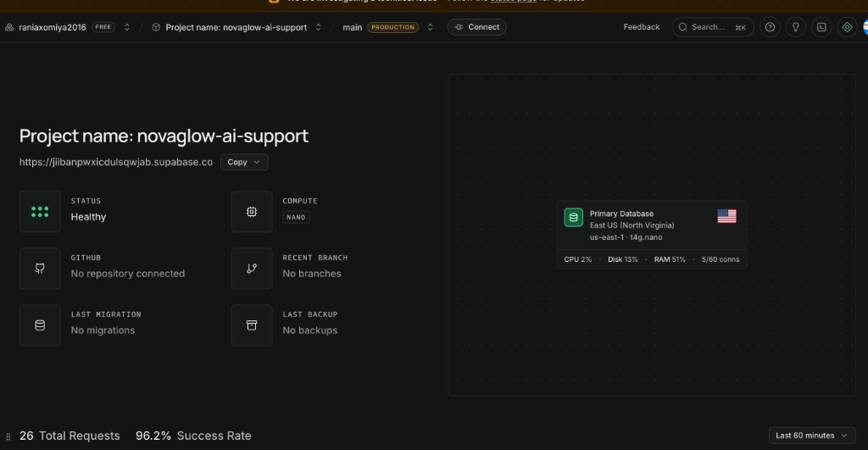Click the Last Backup archive icon
Viewport: 868px width, 450px height.
(252, 325)
